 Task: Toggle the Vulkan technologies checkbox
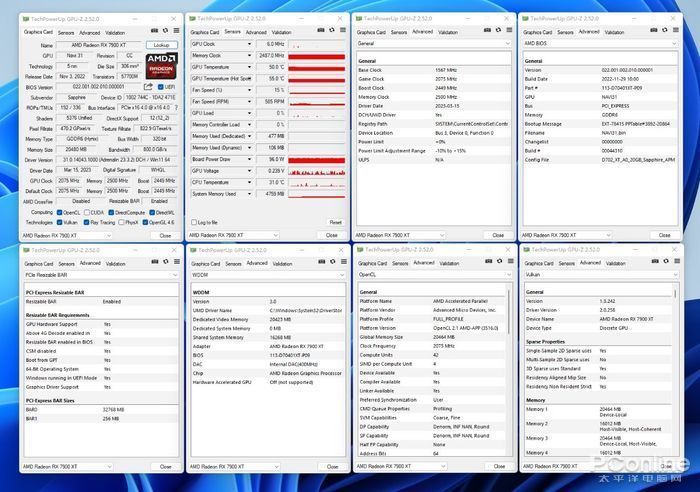(59, 222)
